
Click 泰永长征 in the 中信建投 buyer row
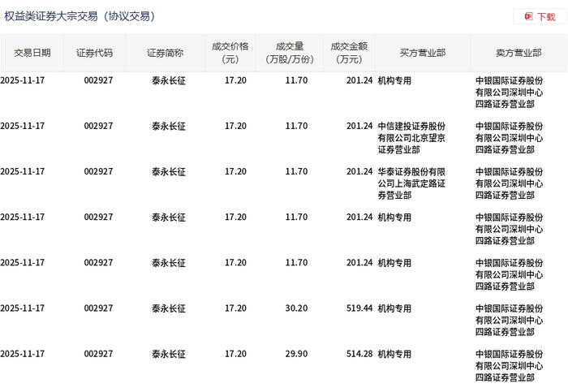[169, 126]
